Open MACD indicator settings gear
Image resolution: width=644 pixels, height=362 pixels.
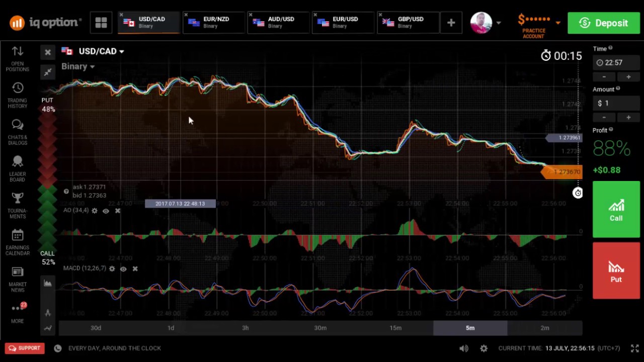coord(112,269)
